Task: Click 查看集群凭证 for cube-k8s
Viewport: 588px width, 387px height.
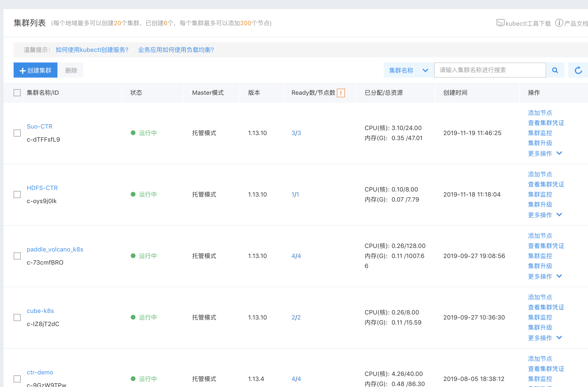Action: point(546,307)
